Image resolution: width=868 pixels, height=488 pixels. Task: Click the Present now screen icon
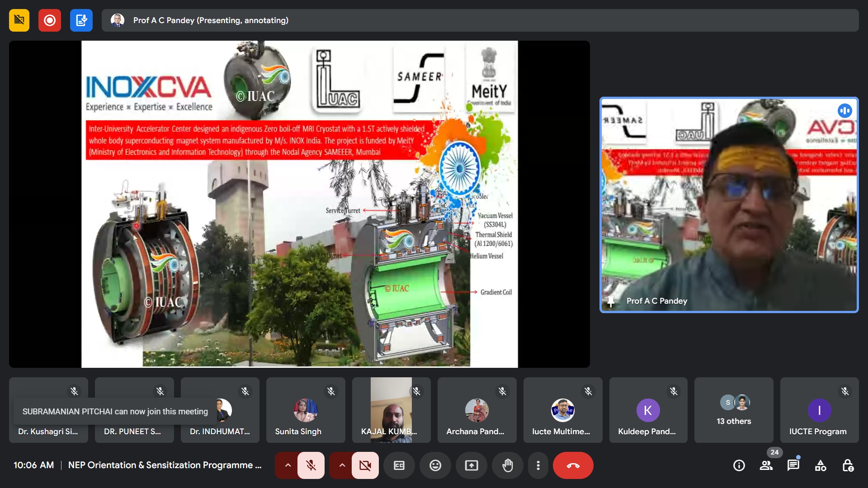471,465
